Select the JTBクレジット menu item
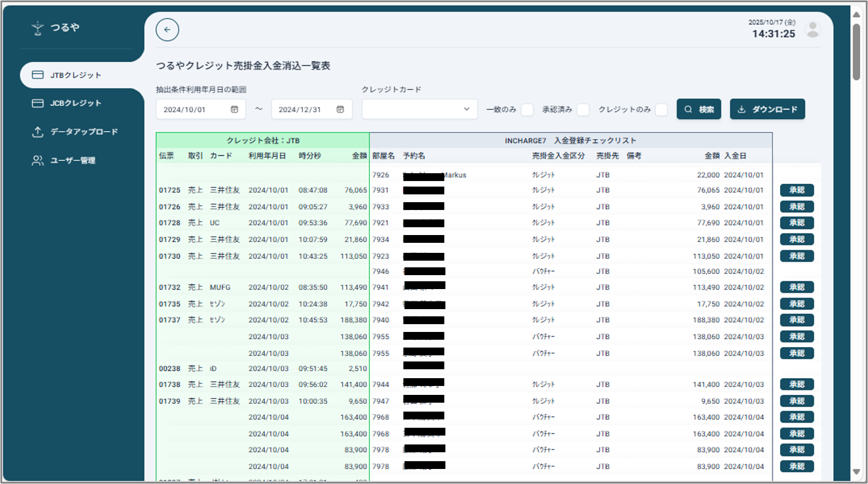868x484 pixels. (76, 75)
